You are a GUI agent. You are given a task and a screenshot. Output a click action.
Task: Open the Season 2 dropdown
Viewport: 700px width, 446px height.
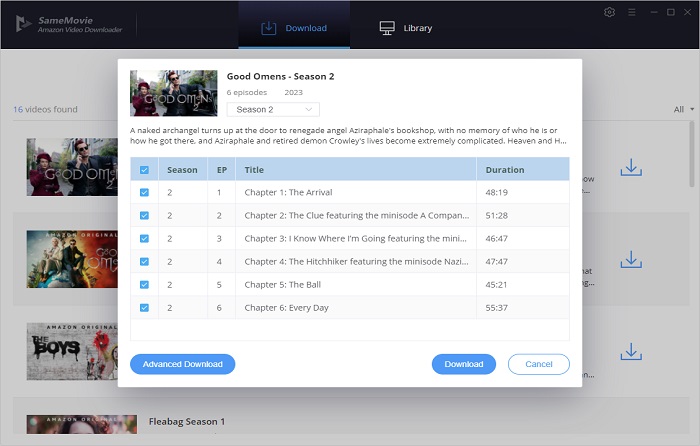pyautogui.click(x=273, y=109)
